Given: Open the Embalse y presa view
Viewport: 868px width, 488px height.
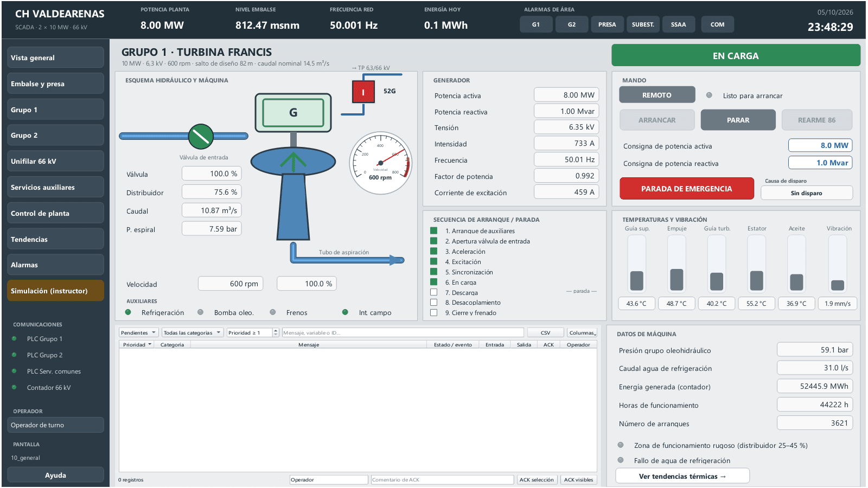Looking at the screenshot, I should click(x=55, y=84).
